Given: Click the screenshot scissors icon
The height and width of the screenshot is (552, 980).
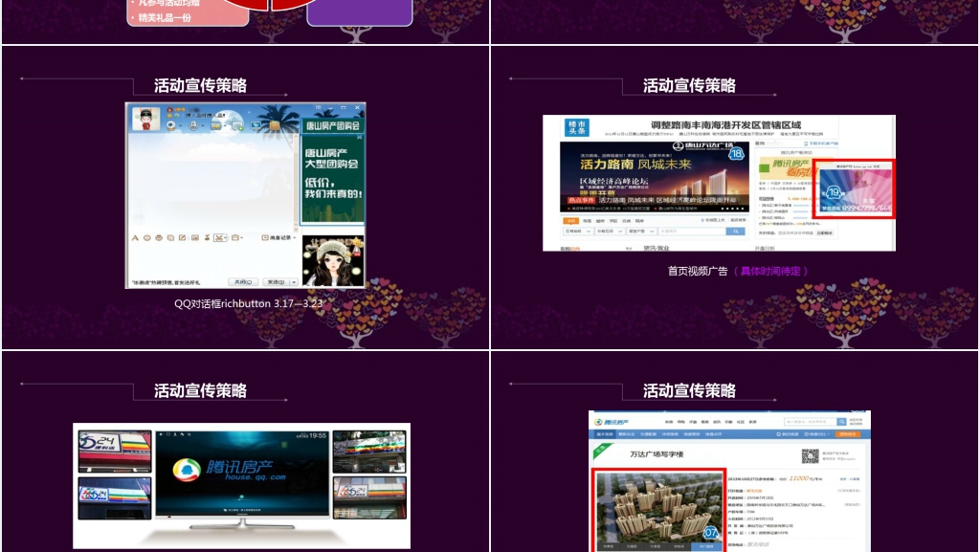Looking at the screenshot, I should point(219,237).
